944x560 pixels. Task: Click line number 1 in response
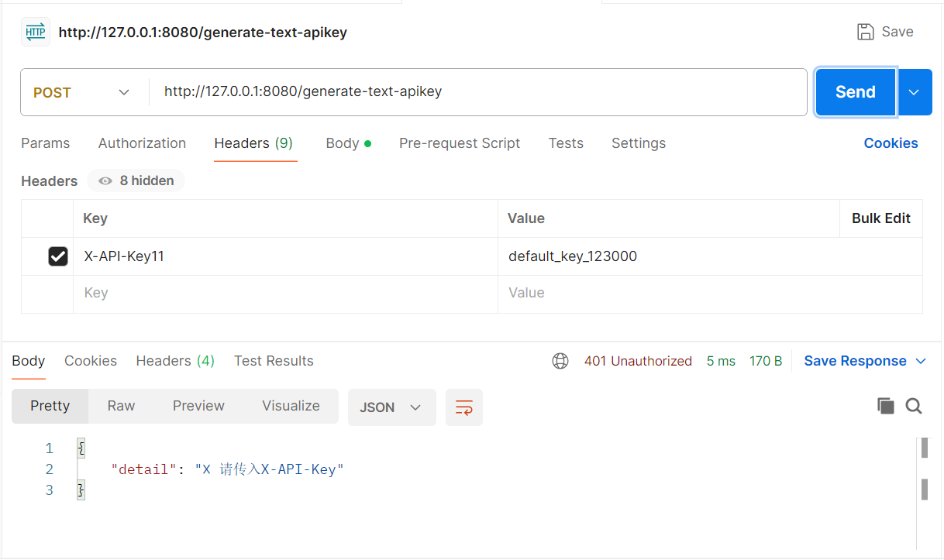point(50,448)
